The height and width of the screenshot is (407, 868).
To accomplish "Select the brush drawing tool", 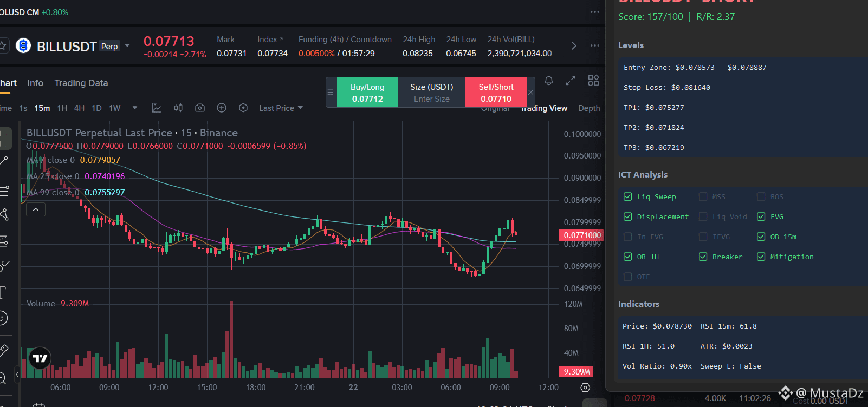I will point(4,266).
